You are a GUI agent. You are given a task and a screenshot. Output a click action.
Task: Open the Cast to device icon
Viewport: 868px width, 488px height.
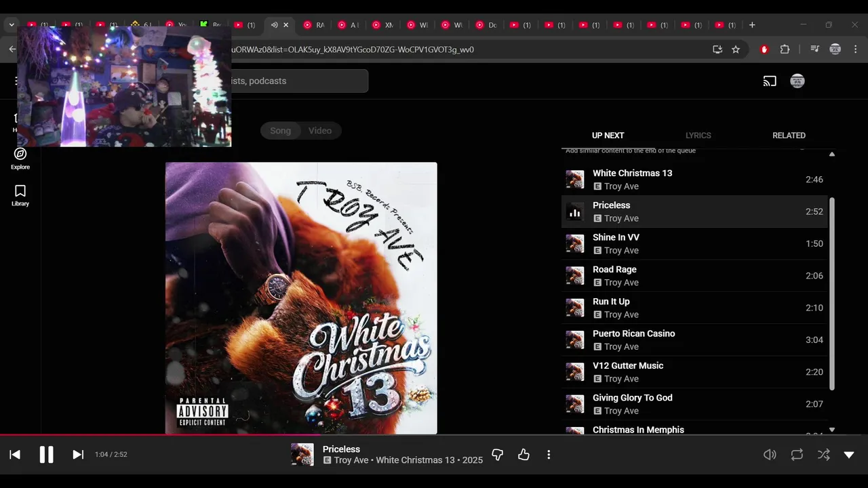coord(770,81)
